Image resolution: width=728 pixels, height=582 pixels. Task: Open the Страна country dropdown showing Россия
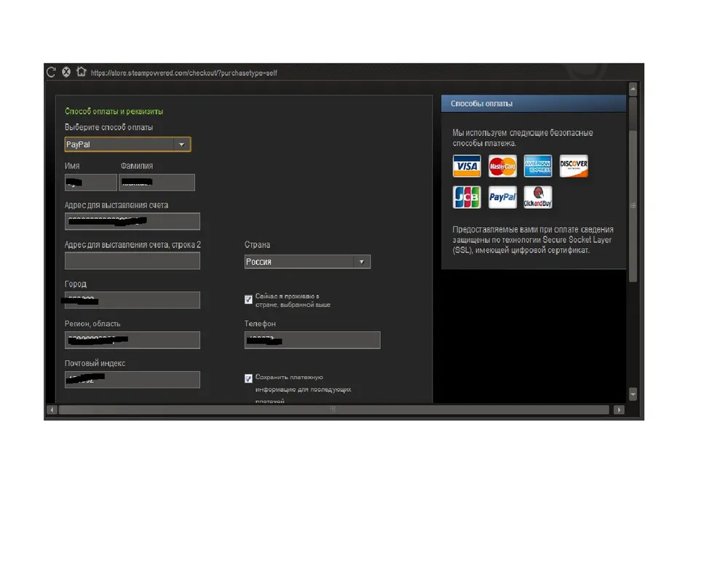307,262
